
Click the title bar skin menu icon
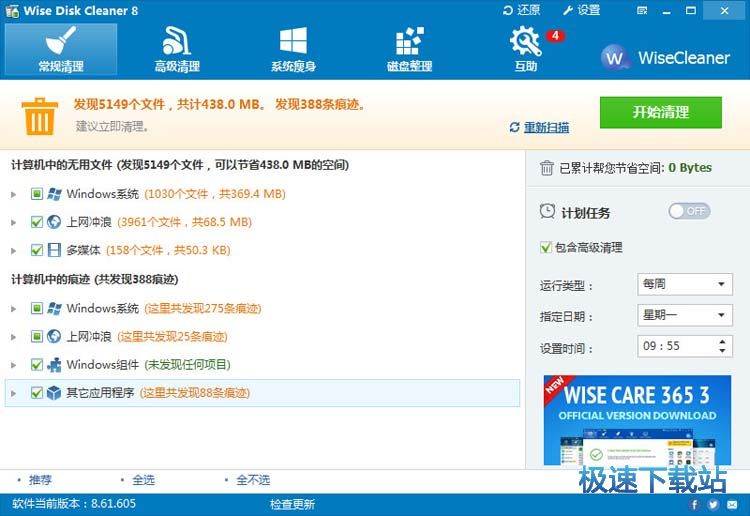642,11
